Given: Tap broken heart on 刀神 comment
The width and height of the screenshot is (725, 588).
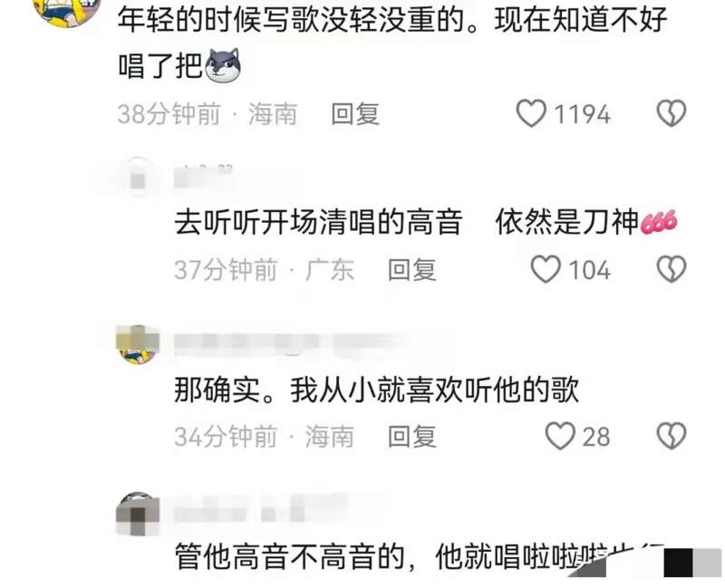Looking at the screenshot, I should (672, 269).
